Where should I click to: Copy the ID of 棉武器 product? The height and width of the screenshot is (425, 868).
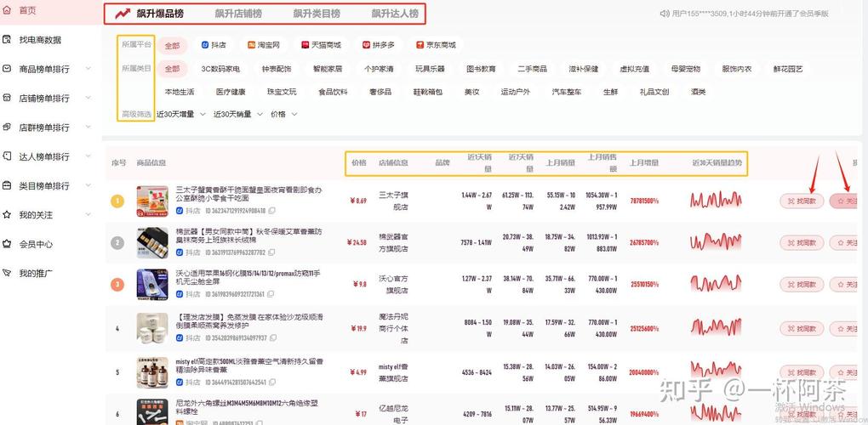pos(271,252)
